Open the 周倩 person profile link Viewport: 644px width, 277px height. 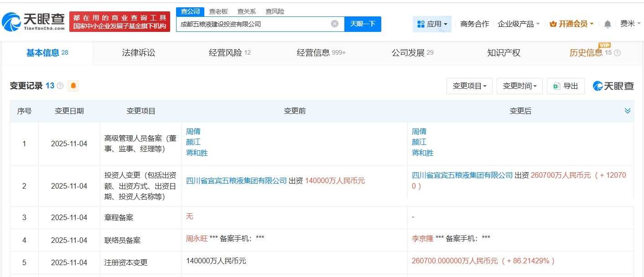tap(193, 131)
